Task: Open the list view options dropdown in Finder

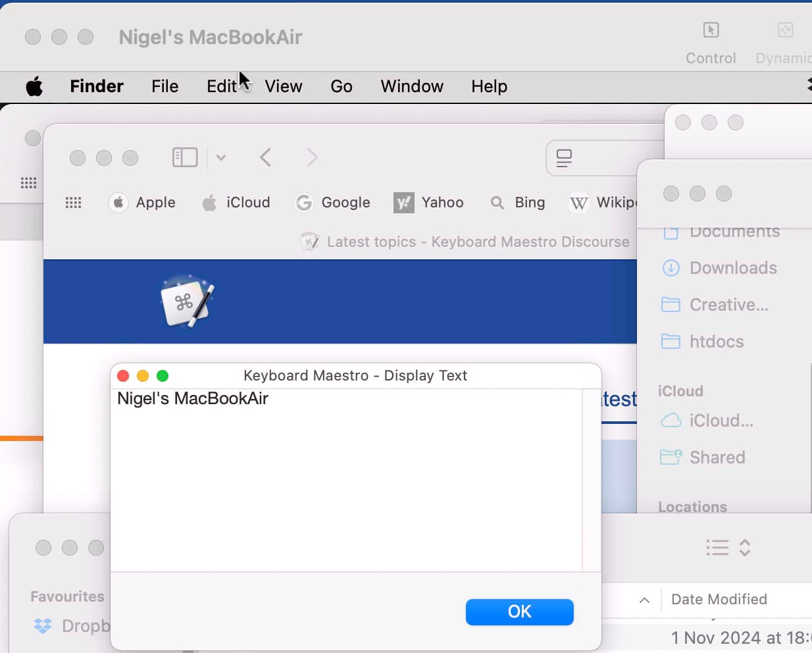Action: (728, 548)
